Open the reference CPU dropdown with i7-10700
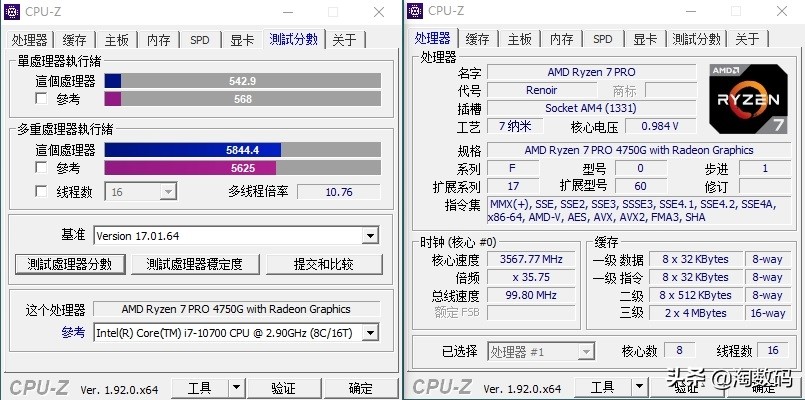Viewport: 805px width, 400px height. pyautogui.click(x=236, y=333)
